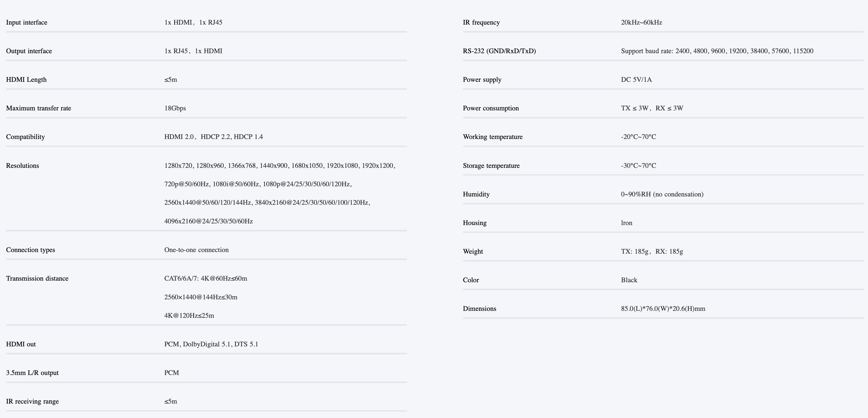Image resolution: width=868 pixels, height=418 pixels.
Task: Select the 4096x2160@24/25/30/50/60Hz resolution line
Action: point(209,221)
